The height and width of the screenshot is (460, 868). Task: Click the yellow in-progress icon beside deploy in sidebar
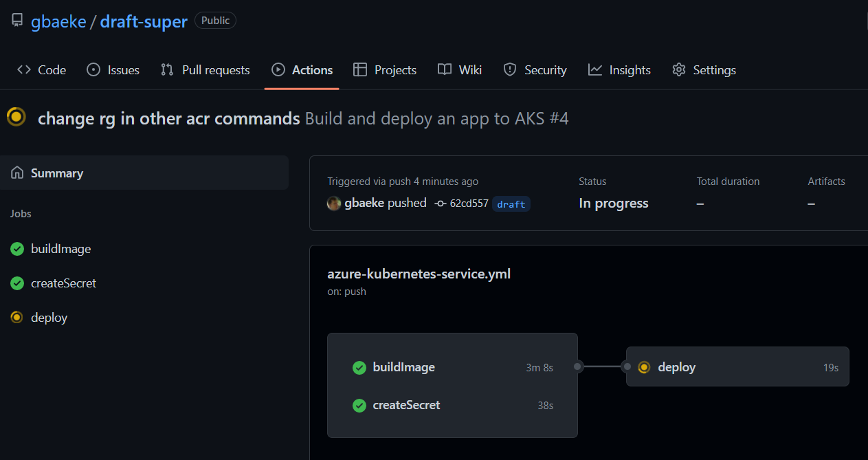click(x=17, y=318)
